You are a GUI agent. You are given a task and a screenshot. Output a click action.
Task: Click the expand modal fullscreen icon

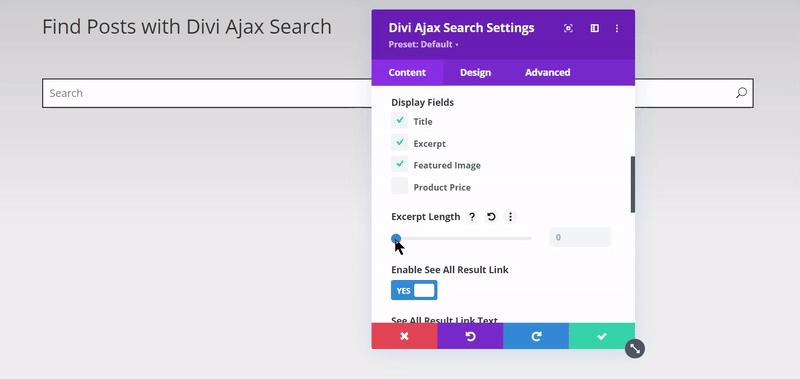click(x=568, y=28)
